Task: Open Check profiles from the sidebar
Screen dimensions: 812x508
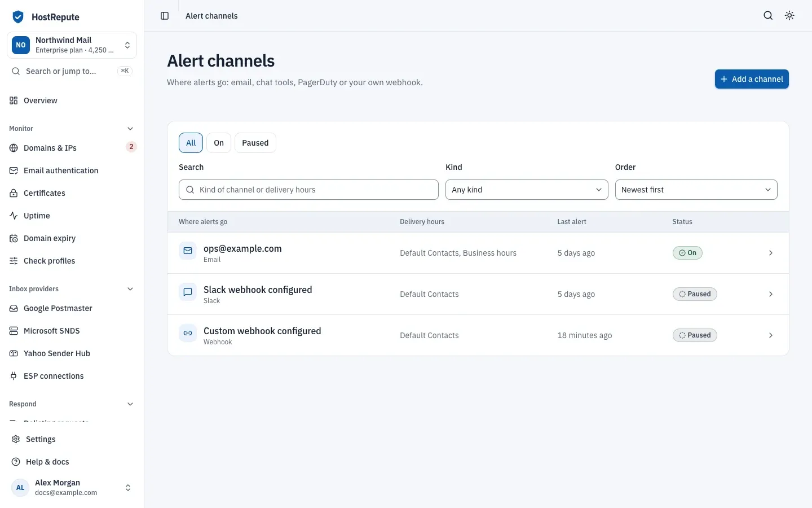Action: click(72, 261)
